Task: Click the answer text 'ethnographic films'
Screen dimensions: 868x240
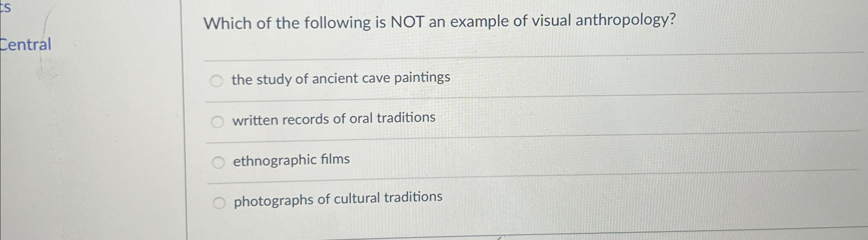Action: [x=291, y=160]
